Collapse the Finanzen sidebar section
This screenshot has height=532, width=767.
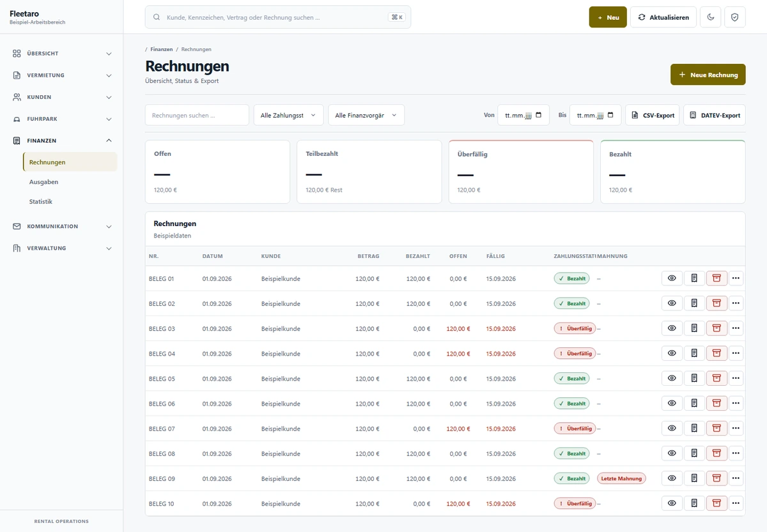[x=61, y=141]
